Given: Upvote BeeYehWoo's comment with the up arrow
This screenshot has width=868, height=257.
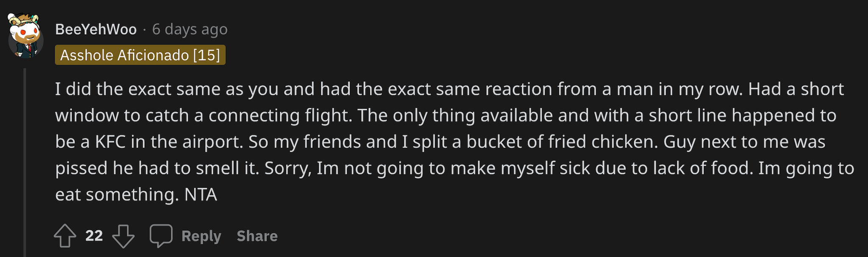Looking at the screenshot, I should [x=65, y=235].
